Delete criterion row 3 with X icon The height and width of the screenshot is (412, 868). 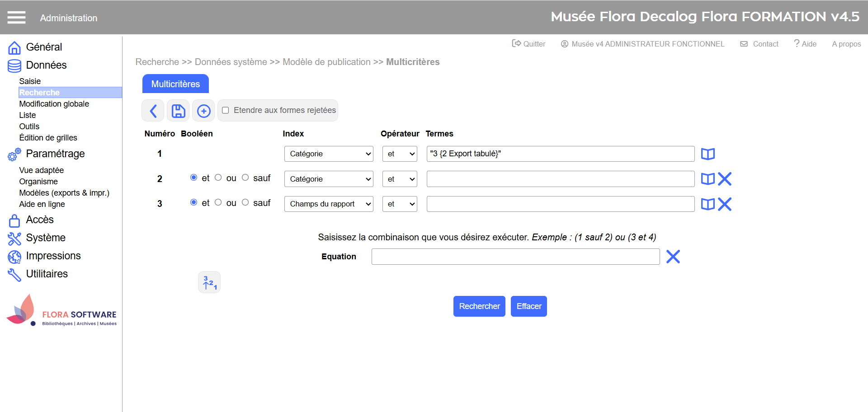[725, 204]
